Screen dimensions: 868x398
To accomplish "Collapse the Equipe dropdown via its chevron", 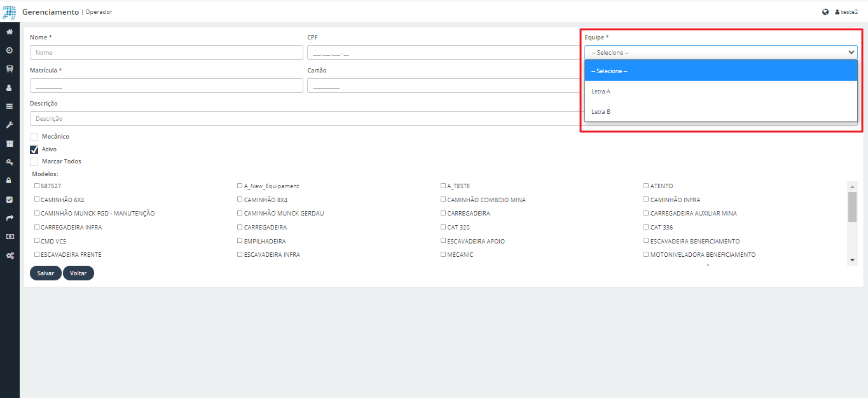I will pos(851,52).
